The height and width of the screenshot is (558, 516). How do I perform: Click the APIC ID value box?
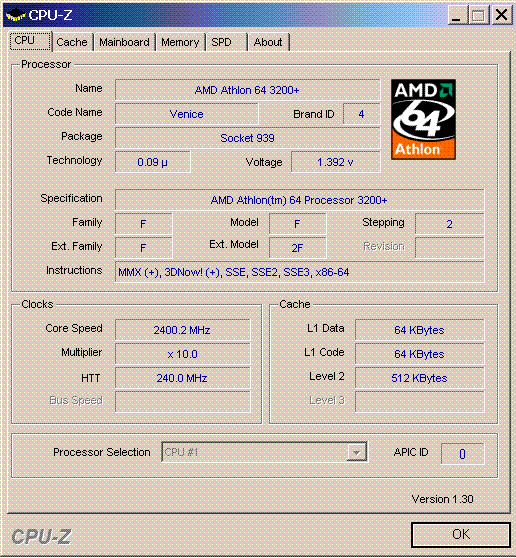pos(462,454)
